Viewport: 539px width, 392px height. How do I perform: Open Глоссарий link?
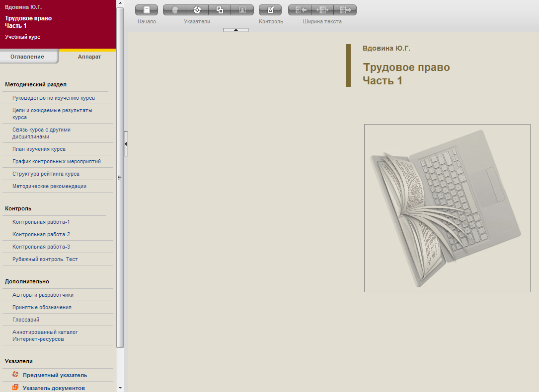tap(26, 320)
